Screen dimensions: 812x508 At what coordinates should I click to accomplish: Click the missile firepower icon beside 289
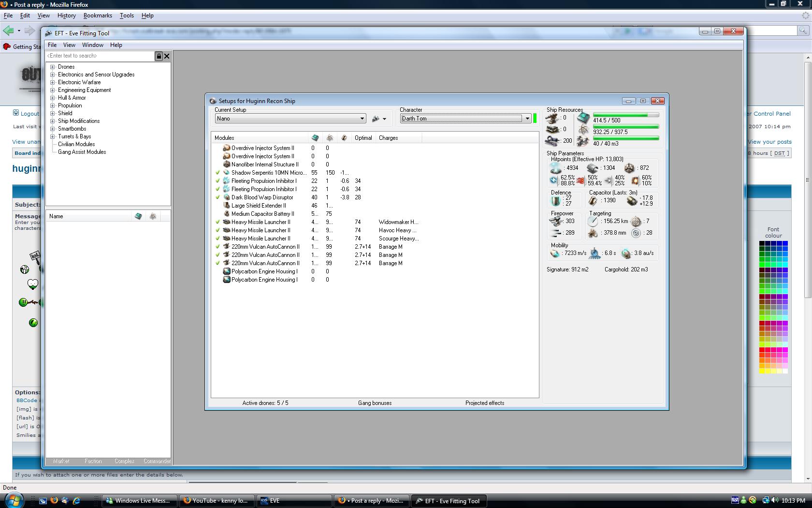[556, 233]
